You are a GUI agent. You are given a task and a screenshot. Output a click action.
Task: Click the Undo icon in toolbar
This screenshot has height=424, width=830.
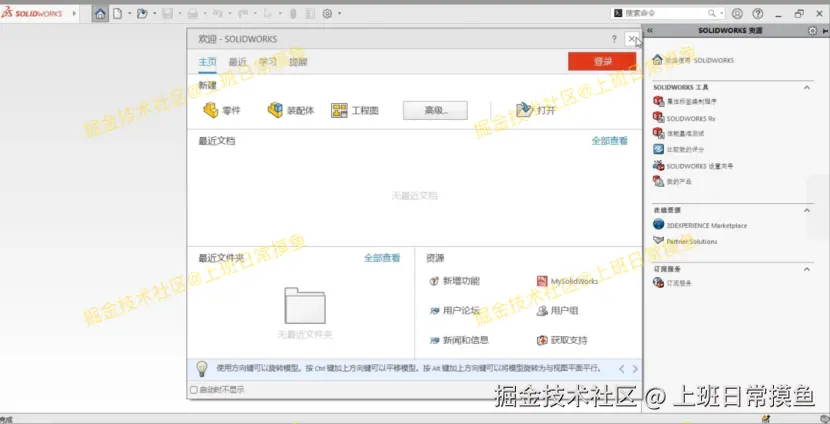[218, 14]
